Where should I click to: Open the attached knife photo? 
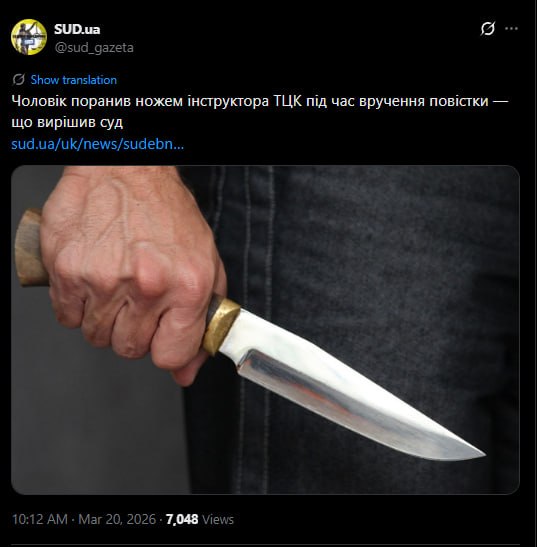pyautogui.click(x=265, y=330)
